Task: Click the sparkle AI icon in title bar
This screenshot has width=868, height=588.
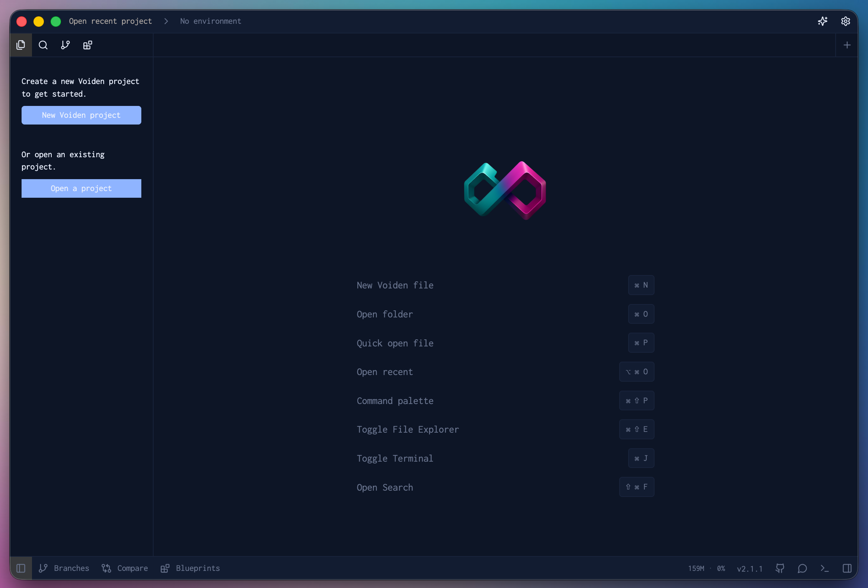Action: tap(822, 21)
